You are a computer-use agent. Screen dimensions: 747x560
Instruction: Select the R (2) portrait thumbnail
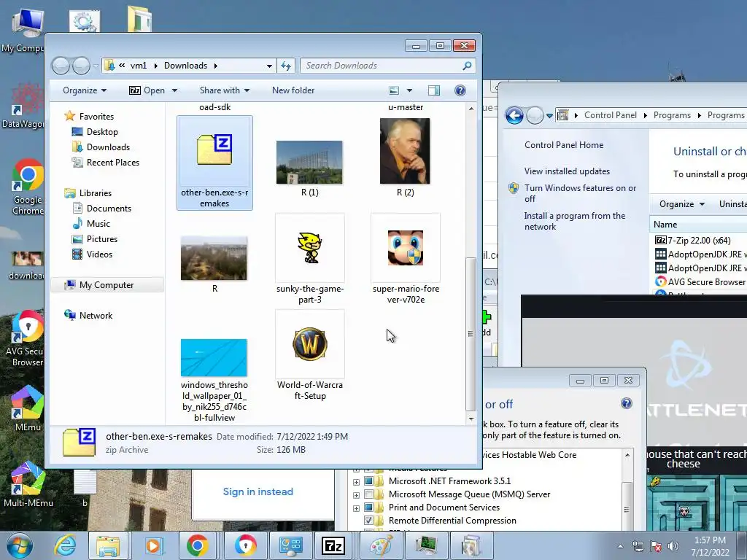(405, 151)
